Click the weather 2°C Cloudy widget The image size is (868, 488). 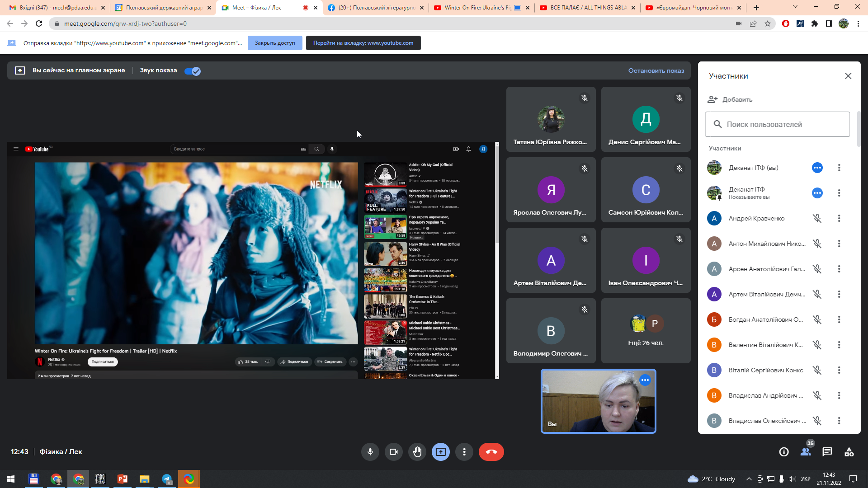pos(712,479)
